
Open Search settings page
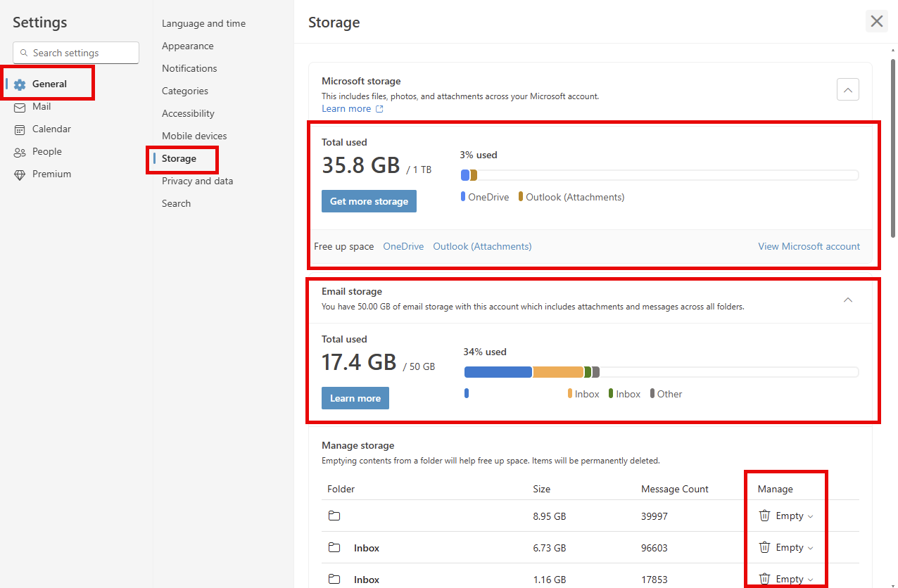coord(176,203)
